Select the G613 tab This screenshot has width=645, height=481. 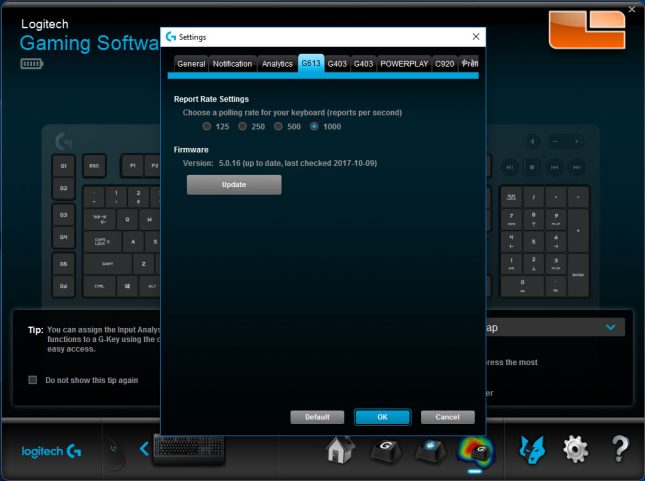[311, 63]
